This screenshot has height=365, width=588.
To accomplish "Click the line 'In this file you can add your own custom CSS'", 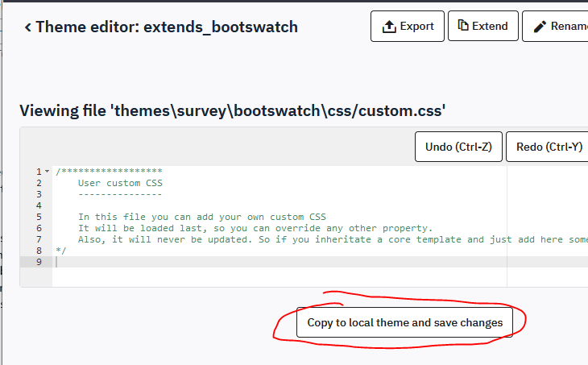I will click(x=201, y=217).
